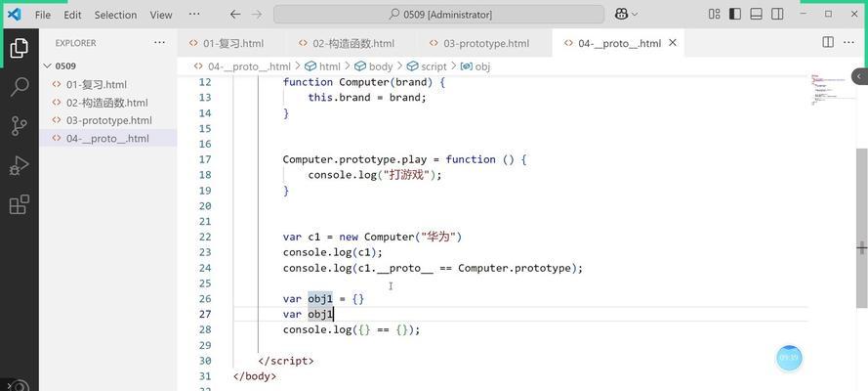Go back with the navigation arrow
The height and width of the screenshot is (391, 868).
click(235, 15)
